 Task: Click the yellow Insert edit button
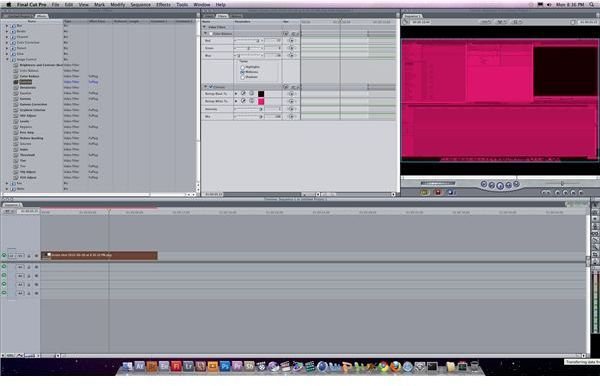424,192
